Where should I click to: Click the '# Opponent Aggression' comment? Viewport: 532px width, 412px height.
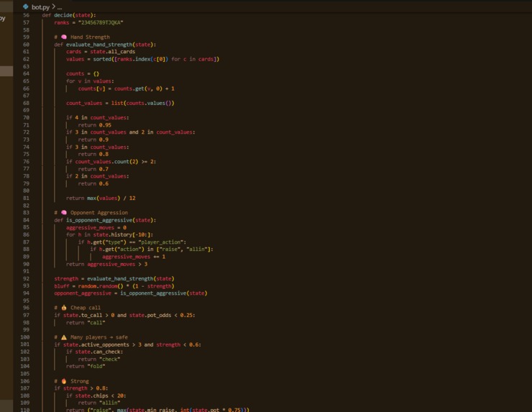(x=91, y=213)
